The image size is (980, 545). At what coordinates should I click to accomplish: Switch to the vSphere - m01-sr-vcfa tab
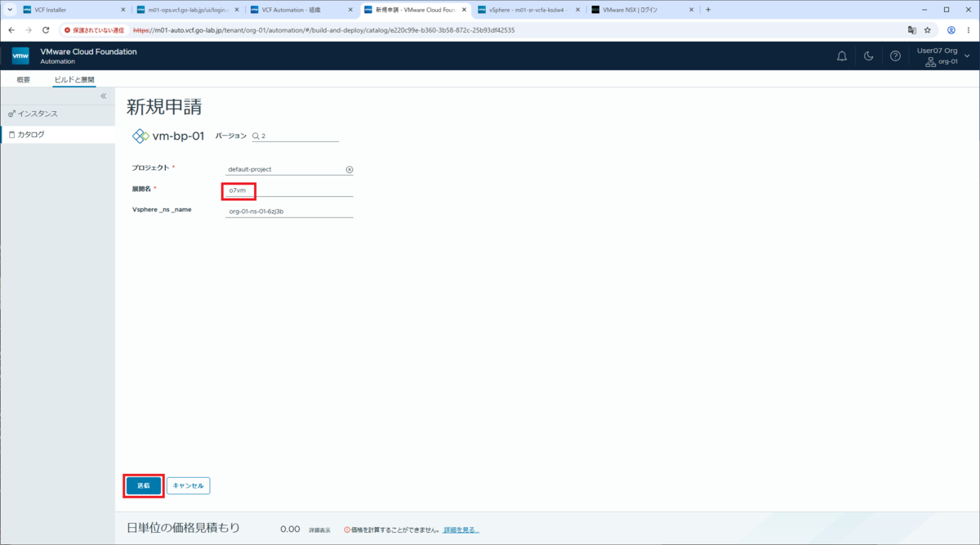pyautogui.click(x=528, y=10)
